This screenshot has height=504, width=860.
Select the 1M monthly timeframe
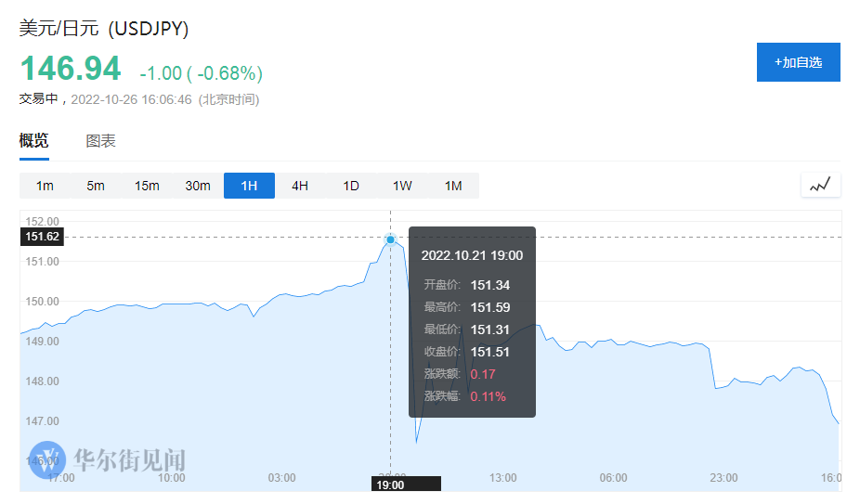click(453, 186)
